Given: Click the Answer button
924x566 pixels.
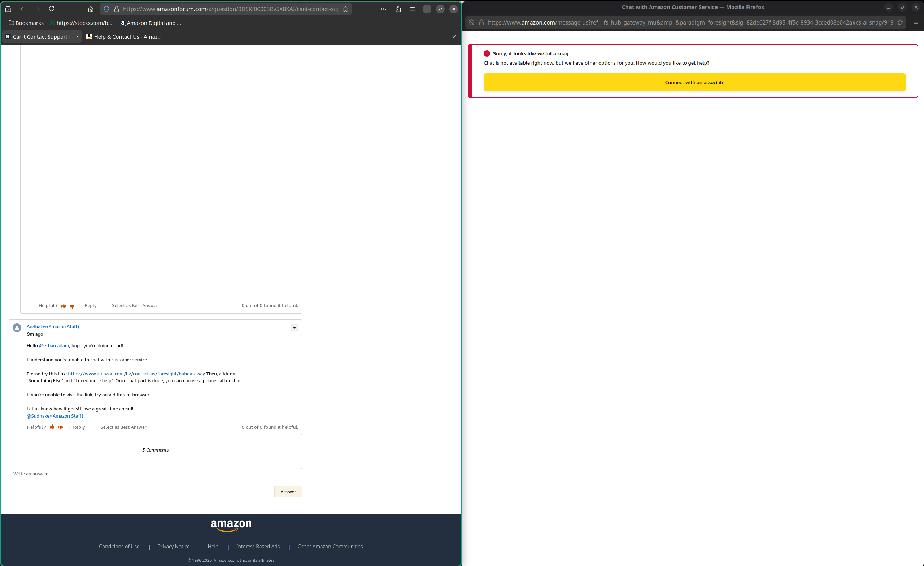Looking at the screenshot, I should tap(288, 491).
